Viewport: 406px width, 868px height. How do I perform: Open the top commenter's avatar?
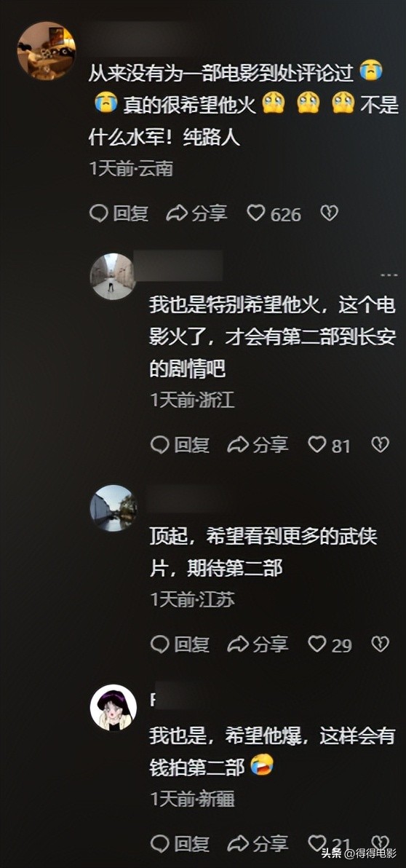(47, 51)
